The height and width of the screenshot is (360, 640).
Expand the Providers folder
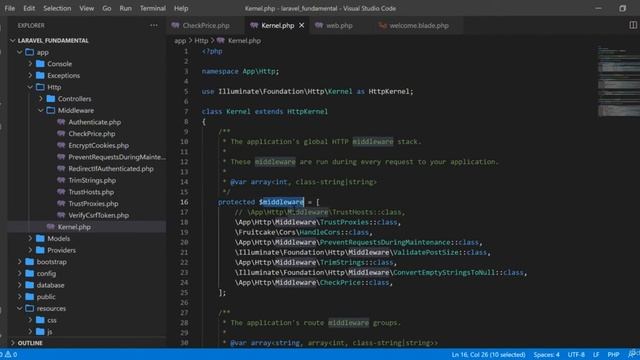click(30, 250)
